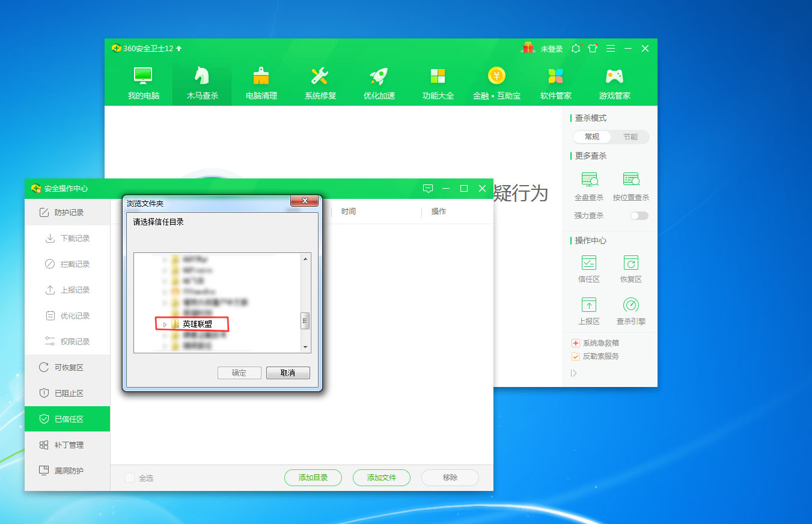Open 查杀引擎 engine settings
This screenshot has height=524, width=812.
click(630, 311)
